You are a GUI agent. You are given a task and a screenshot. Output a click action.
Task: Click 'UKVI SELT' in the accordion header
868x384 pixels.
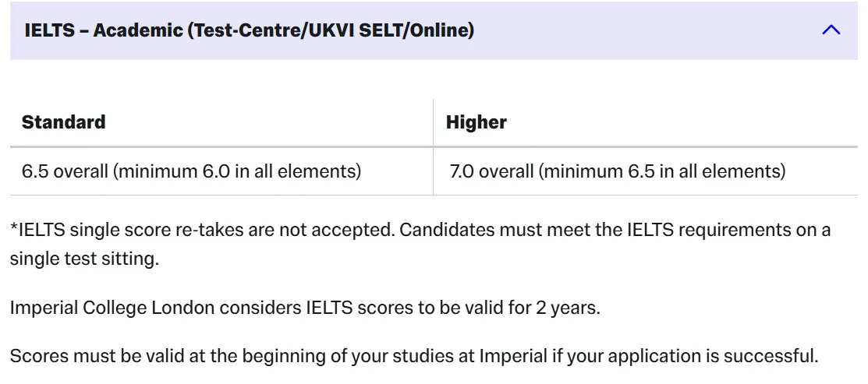click(356, 30)
